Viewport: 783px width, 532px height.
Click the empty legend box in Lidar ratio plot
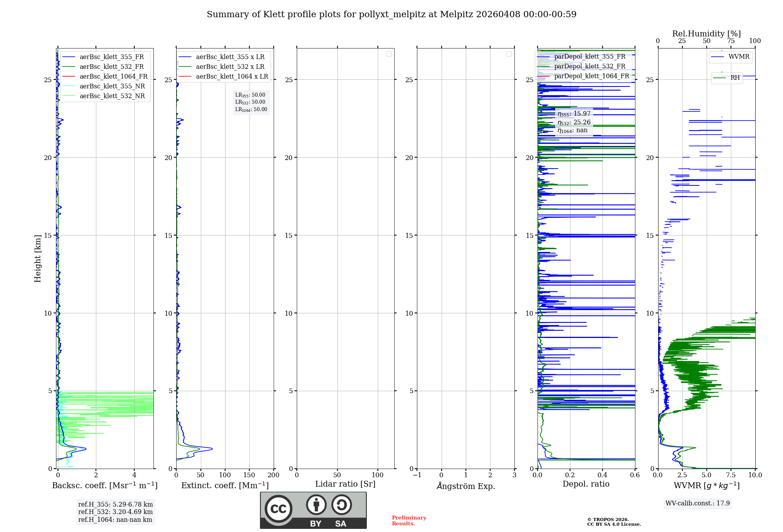pos(388,54)
